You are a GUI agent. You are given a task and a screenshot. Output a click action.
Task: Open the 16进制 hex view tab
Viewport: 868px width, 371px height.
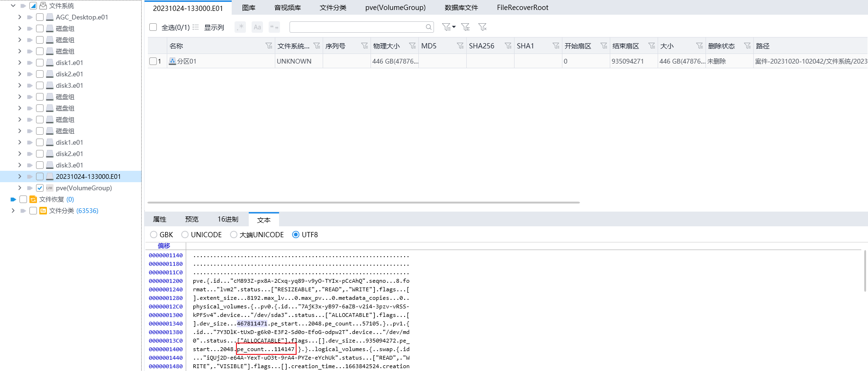[x=228, y=219]
